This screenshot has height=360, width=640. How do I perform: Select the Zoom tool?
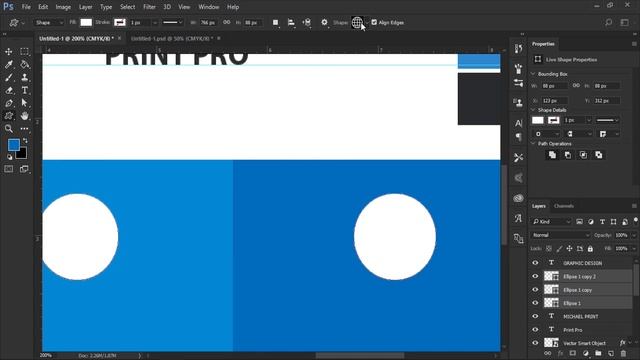pos(9,129)
